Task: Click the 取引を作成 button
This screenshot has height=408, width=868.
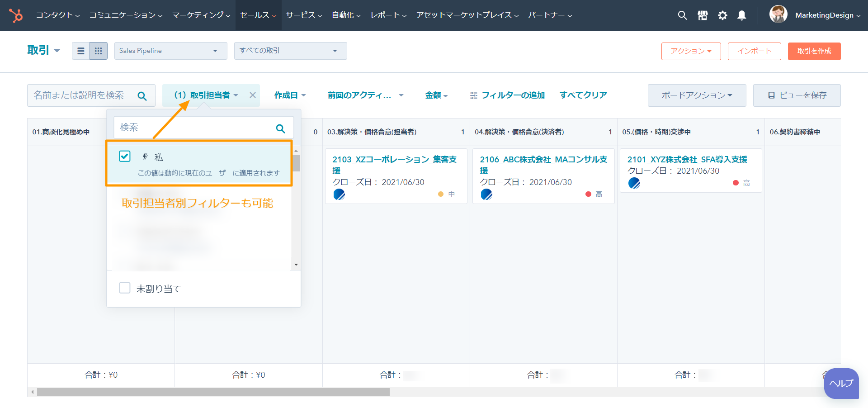Action: pos(814,51)
